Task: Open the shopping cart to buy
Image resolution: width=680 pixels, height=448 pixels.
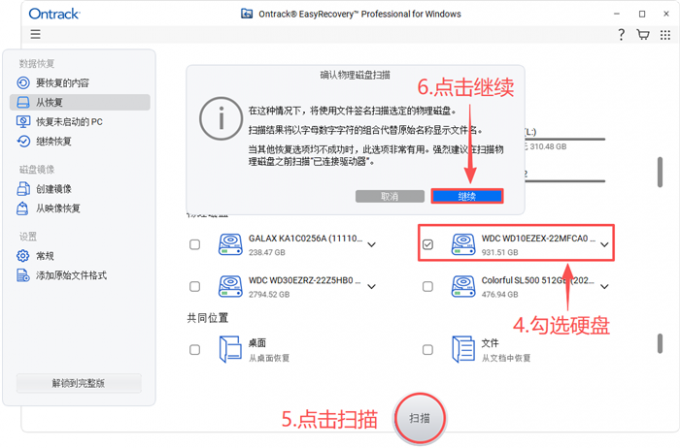Action: [x=643, y=35]
